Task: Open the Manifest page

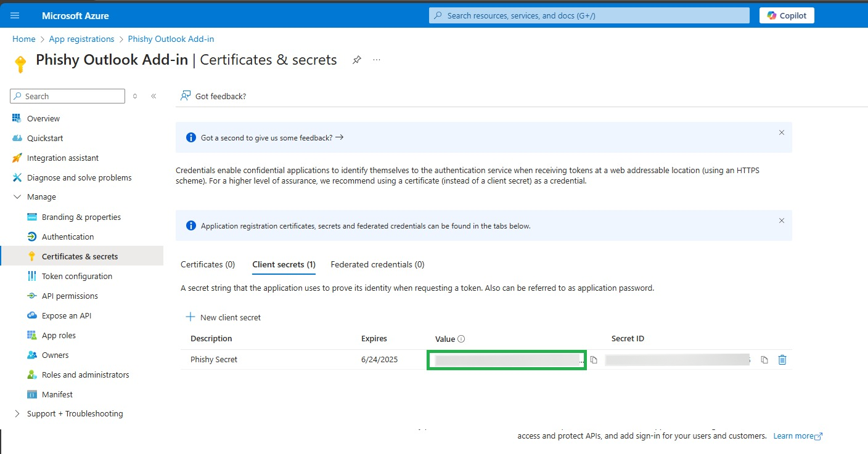Action: tap(57, 394)
